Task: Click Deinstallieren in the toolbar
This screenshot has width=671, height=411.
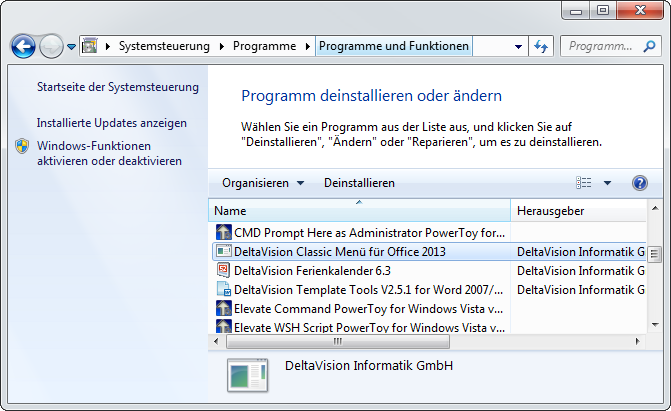Action: [359, 183]
